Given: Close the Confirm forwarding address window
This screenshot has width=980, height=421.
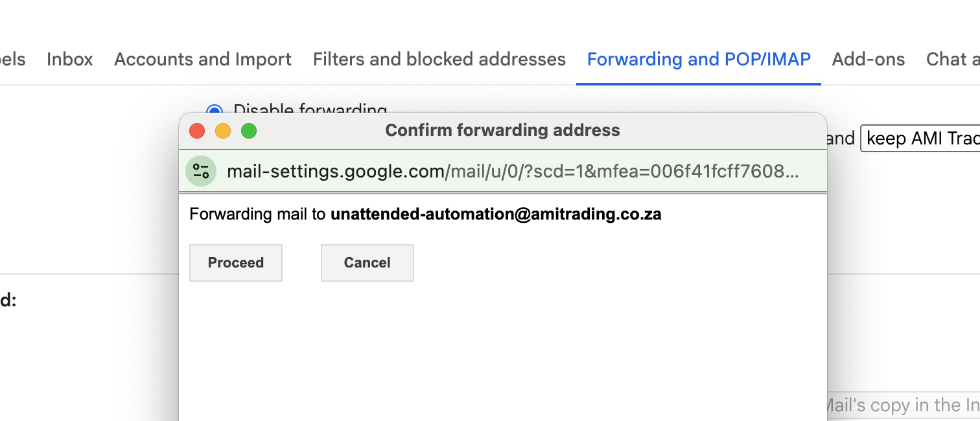Looking at the screenshot, I should [197, 131].
